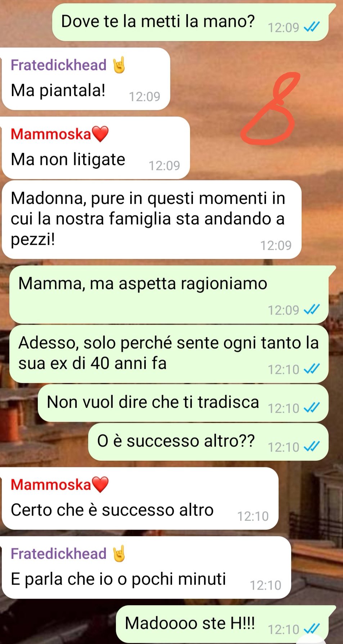The height and width of the screenshot is (644, 343).
Task: Select the 'Ma non litigate' message
Action: coord(96,148)
